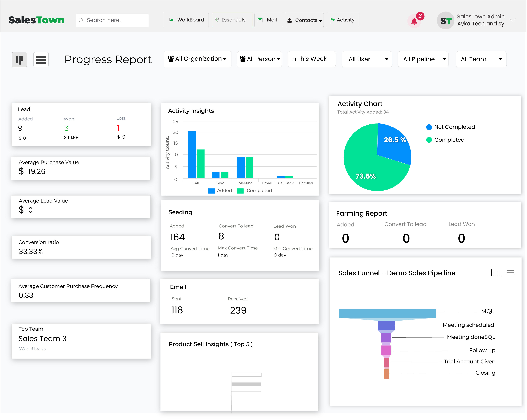The width and height of the screenshot is (527, 420).
Task: Click the MQL funnel stage segment
Action: coord(387,313)
